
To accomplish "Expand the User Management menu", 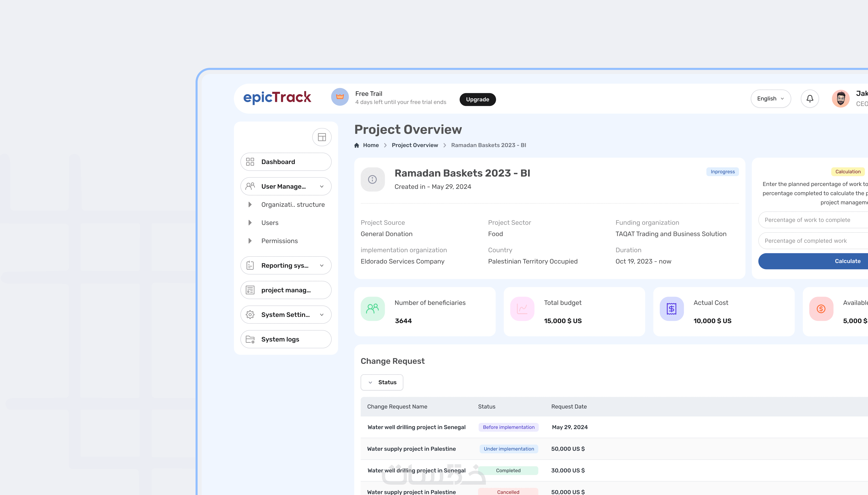I will (x=286, y=186).
